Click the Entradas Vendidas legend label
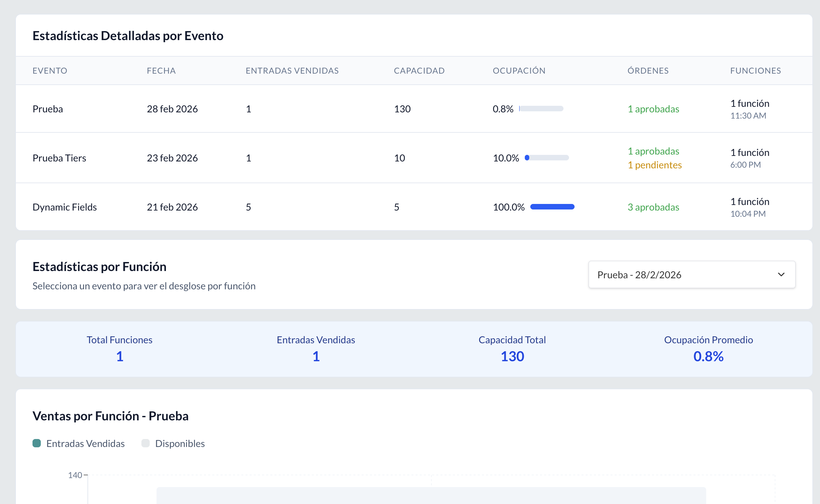This screenshot has width=820, height=504. (85, 444)
